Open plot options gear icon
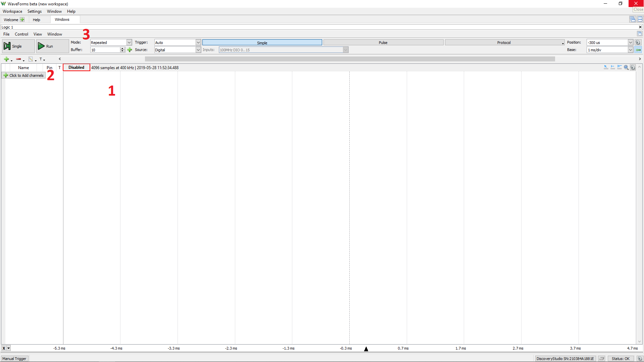This screenshot has height=362, width=644. click(633, 67)
